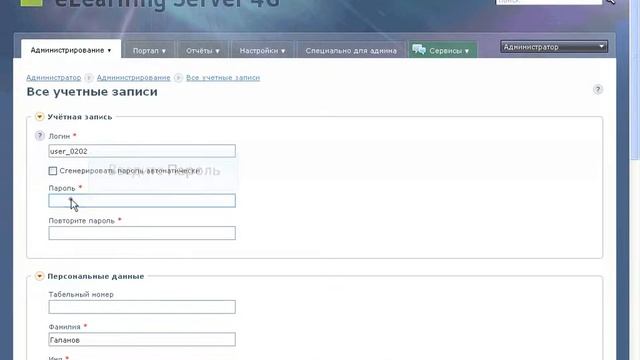The width and height of the screenshot is (640, 360).
Task: Open Специально для админа tab
Action: [351, 51]
